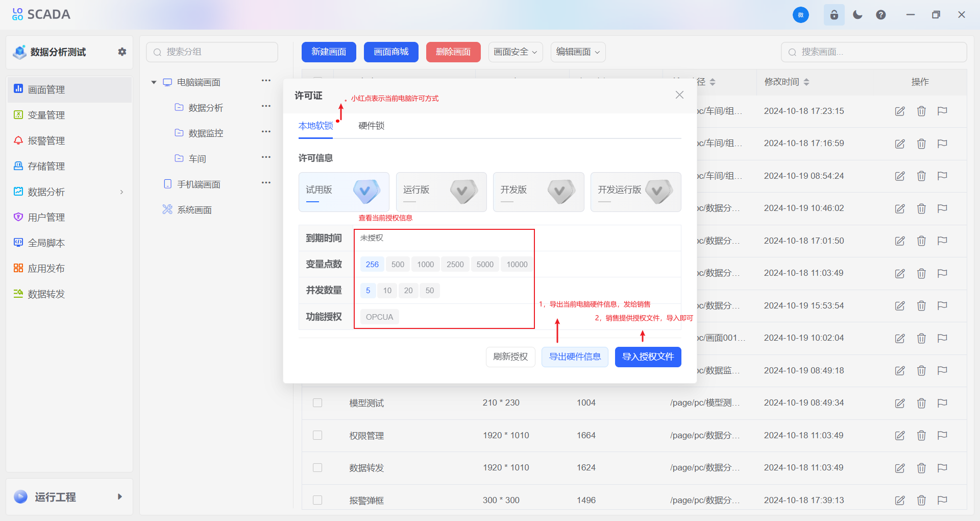Click inside the 搜索画面 search field
This screenshot has width=980, height=521.
click(x=873, y=52)
